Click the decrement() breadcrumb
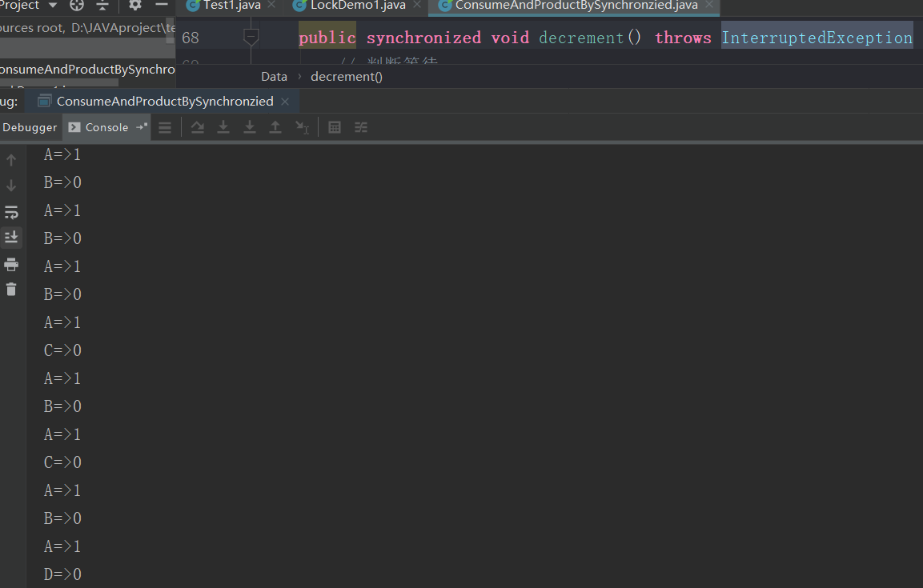This screenshot has width=923, height=588. pos(347,77)
